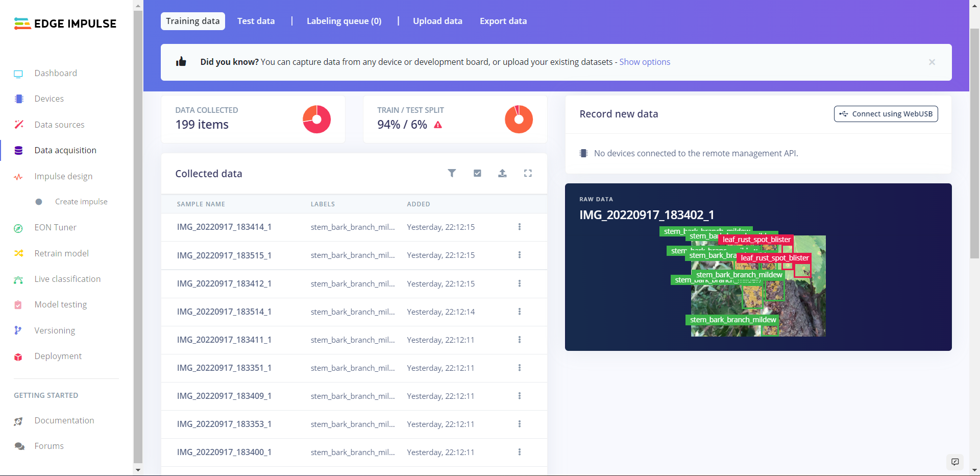The image size is (980, 476).
Task: Select sample IMG_20220917_183515_1
Action: tap(224, 255)
